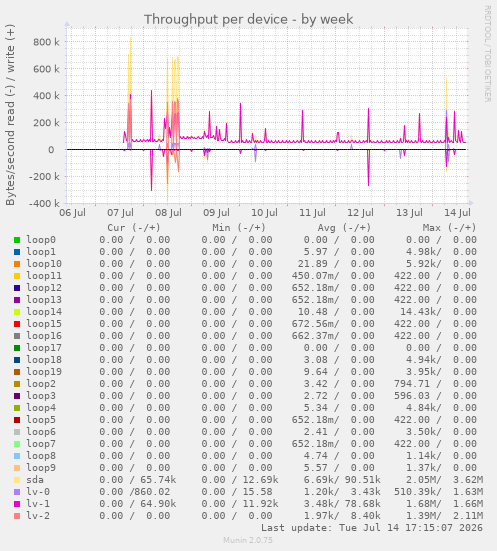Viewport: 497px width, 551px height.
Task: Click lv-0 Cur value 860.02
Action: click(x=153, y=492)
